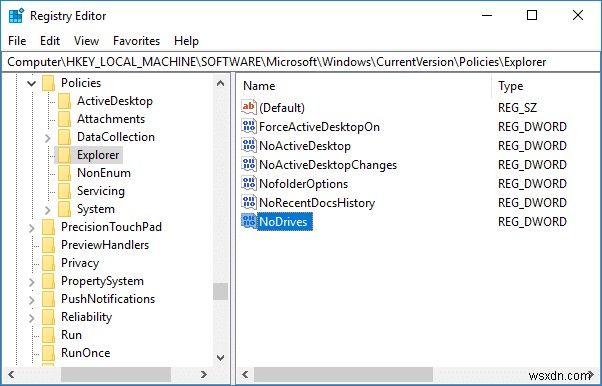
Task: Click the NofolderOptions DWORD icon
Action: coord(249,184)
